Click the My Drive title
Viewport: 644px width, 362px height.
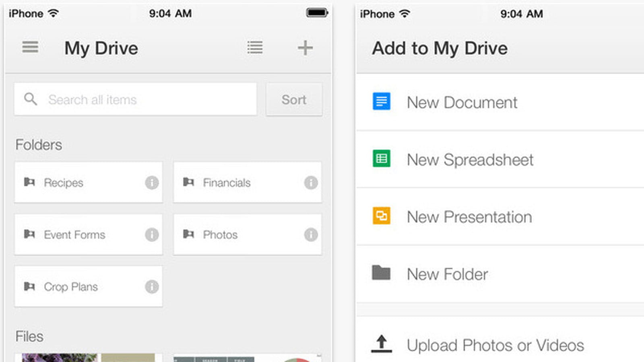click(101, 48)
